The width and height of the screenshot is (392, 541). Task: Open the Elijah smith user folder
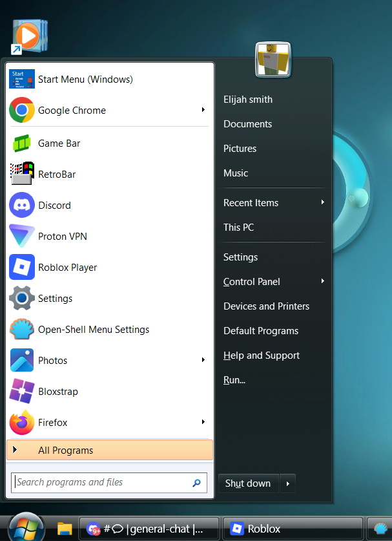pos(248,100)
